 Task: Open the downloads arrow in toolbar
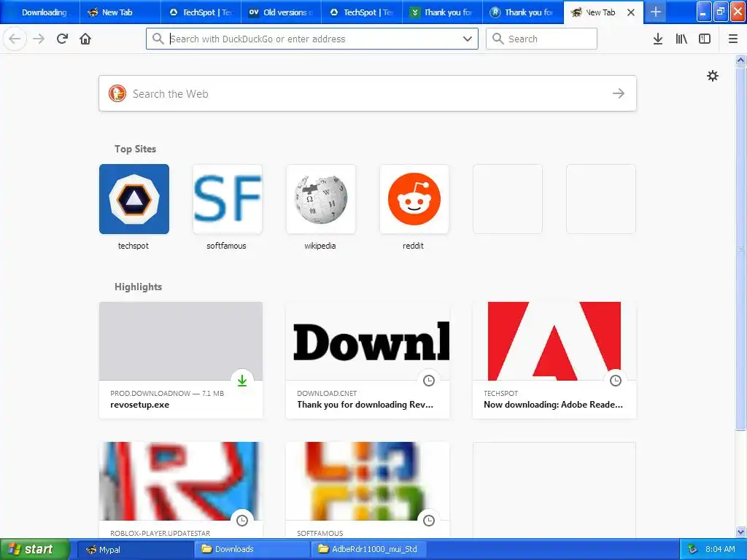pyautogui.click(x=658, y=39)
